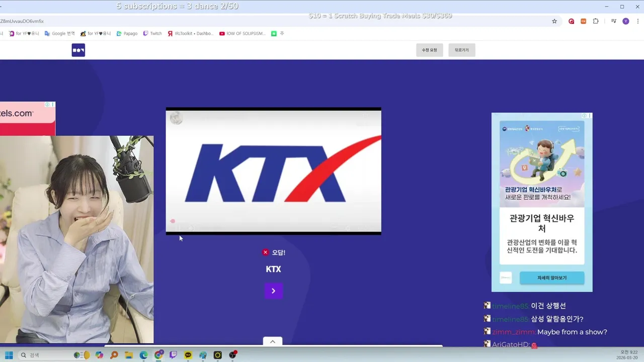Switch to Chrome in the taskbar
Viewport: 644px width, 362px height.
point(158,355)
